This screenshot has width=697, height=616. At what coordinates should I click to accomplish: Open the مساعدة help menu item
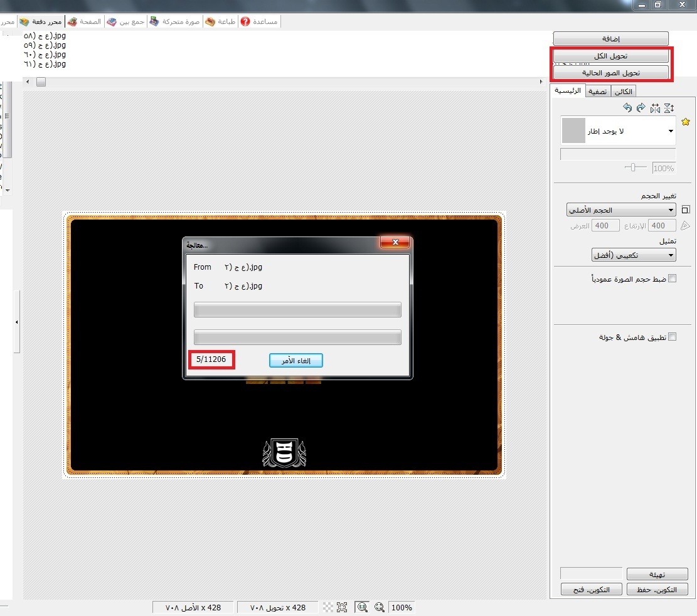(260, 21)
